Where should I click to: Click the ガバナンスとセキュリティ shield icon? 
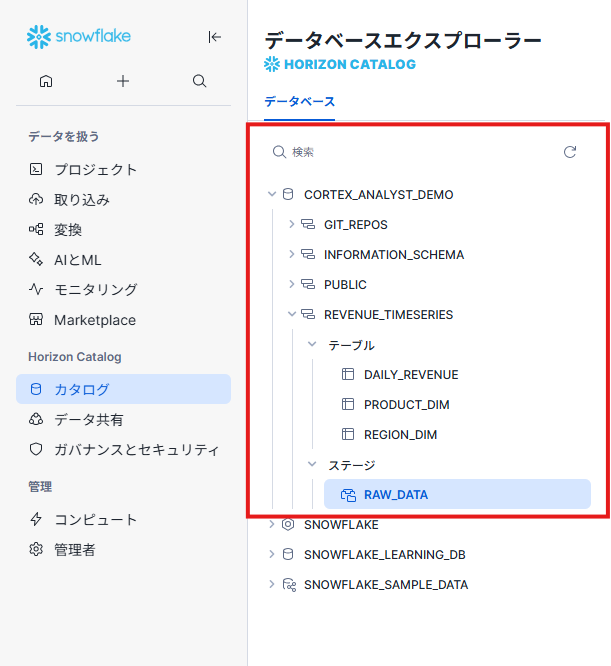[x=36, y=449]
